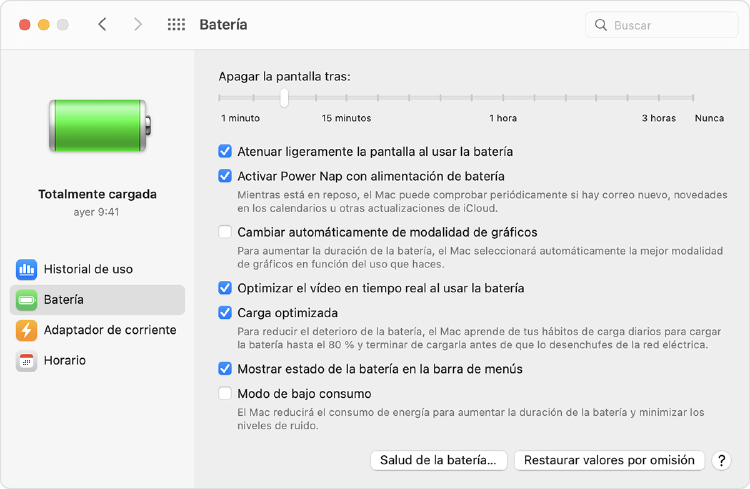750x489 pixels.
Task: Disable Mostrar estado de la batería checkbox
Action: click(225, 369)
